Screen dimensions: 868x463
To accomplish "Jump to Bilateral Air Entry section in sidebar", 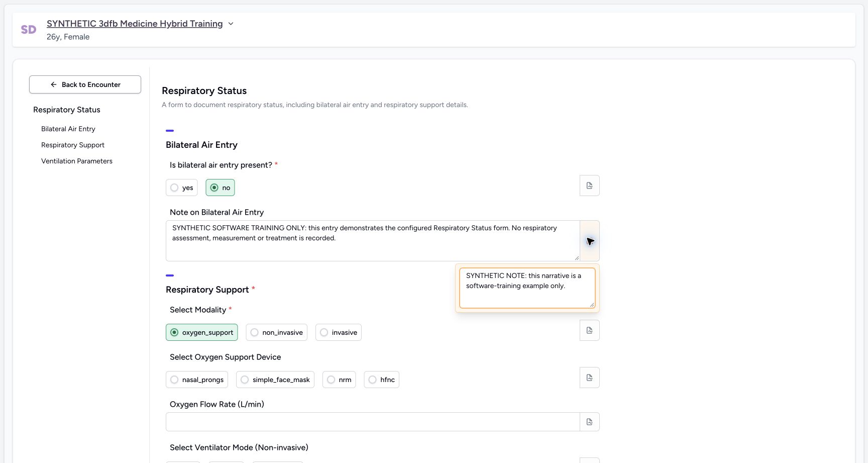I will click(68, 129).
